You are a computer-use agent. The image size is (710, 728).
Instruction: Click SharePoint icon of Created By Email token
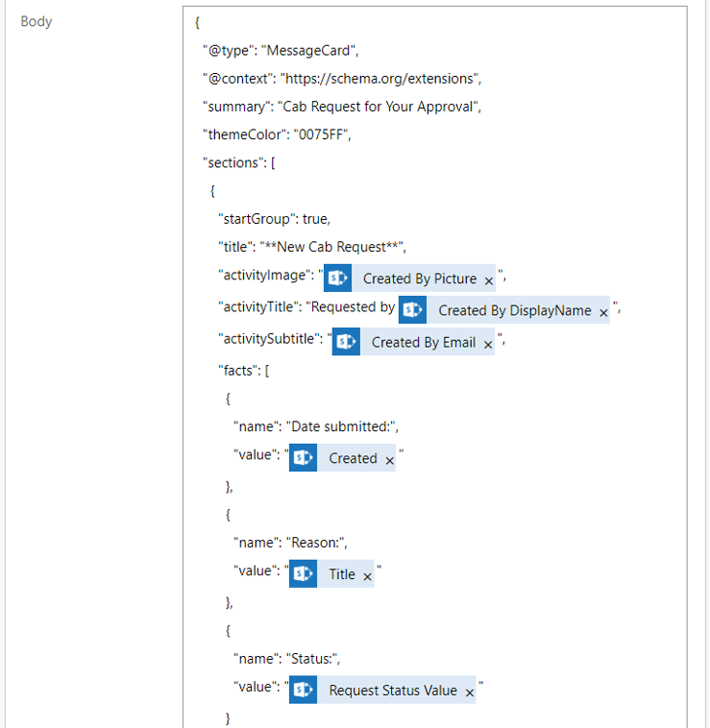[x=346, y=342]
